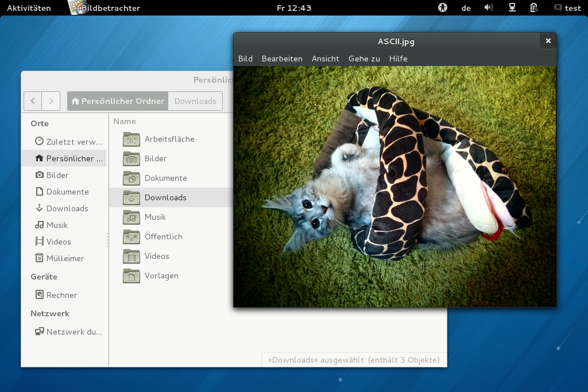Open the Vorlagen folder icon
The image size is (588, 392).
(x=131, y=276)
